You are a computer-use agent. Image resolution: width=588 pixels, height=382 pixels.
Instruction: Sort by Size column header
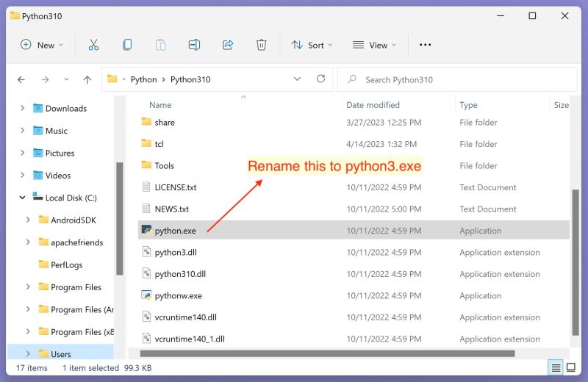coord(561,105)
